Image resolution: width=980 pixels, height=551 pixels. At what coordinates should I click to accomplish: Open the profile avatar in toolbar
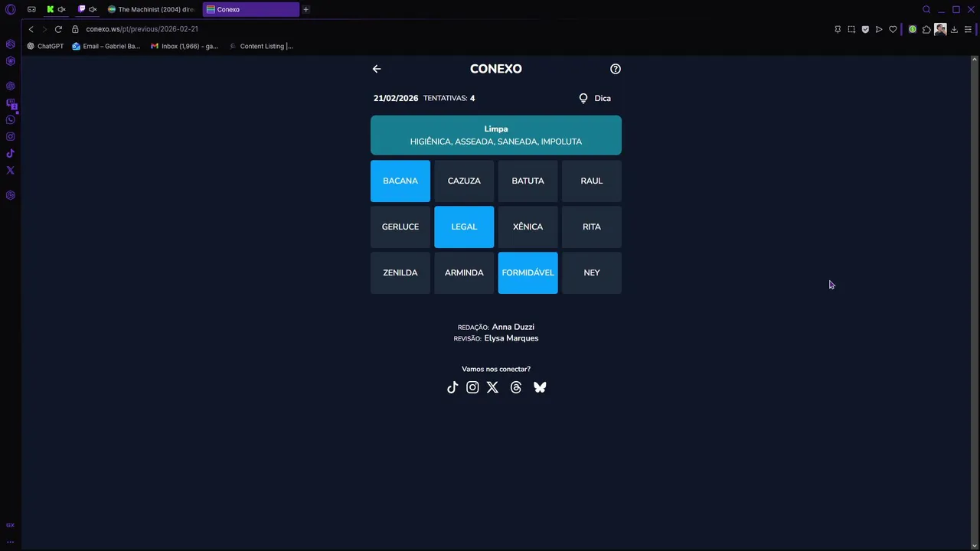[940, 29]
